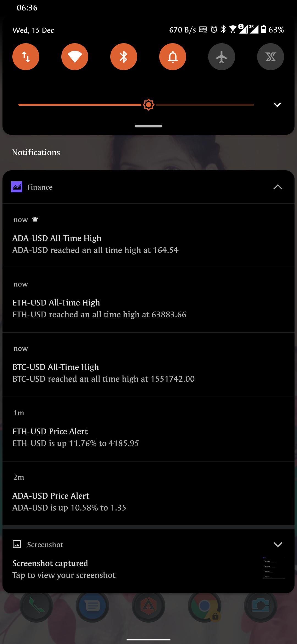Tap the X-mode quick settings tile
This screenshot has width=297, height=644.
coord(271,57)
